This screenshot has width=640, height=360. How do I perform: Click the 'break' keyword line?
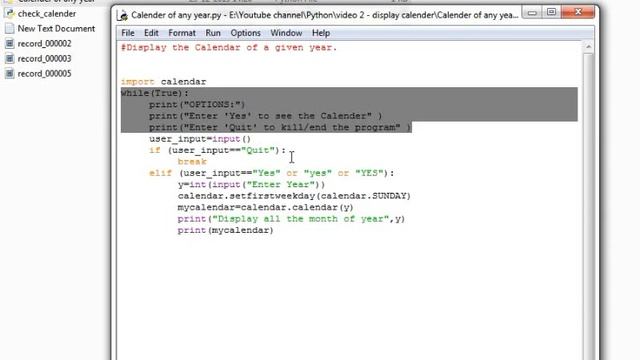[192, 162]
